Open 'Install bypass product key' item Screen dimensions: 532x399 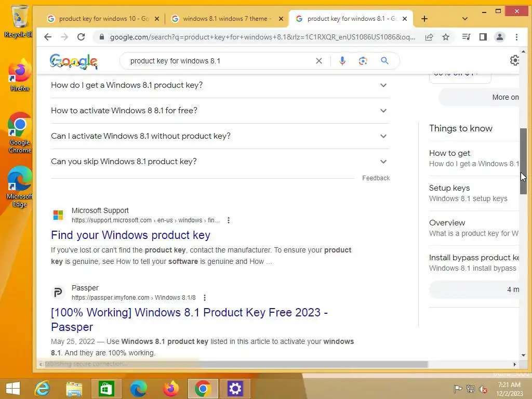(474, 262)
